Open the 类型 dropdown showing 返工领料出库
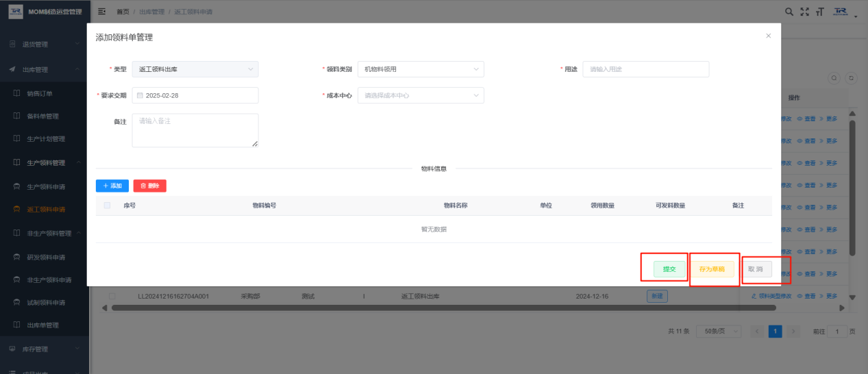The width and height of the screenshot is (868, 374). click(x=195, y=69)
